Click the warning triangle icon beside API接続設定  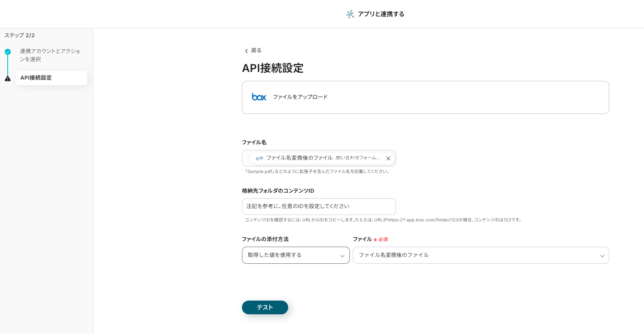click(x=8, y=78)
